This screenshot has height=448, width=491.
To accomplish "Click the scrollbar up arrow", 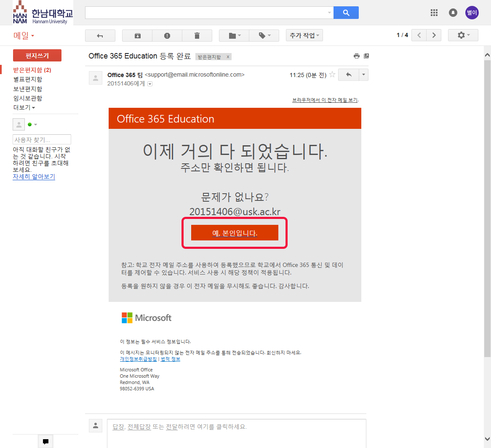I will click(487, 55).
